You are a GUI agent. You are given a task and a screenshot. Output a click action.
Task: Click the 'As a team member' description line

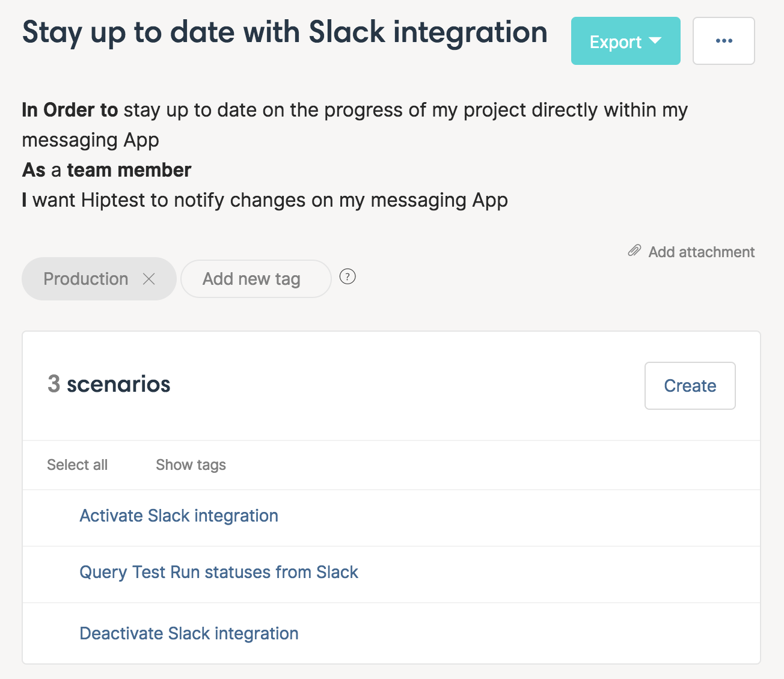click(106, 170)
